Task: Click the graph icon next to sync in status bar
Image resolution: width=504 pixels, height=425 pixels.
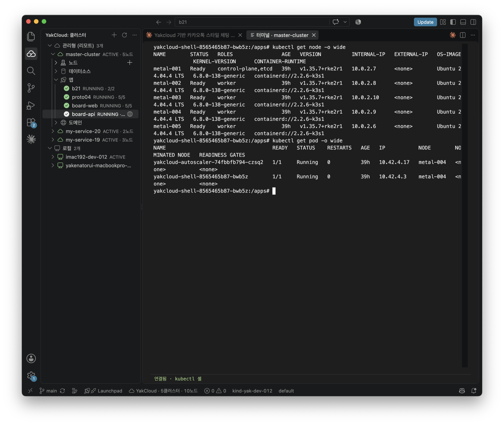Action: tap(74, 391)
